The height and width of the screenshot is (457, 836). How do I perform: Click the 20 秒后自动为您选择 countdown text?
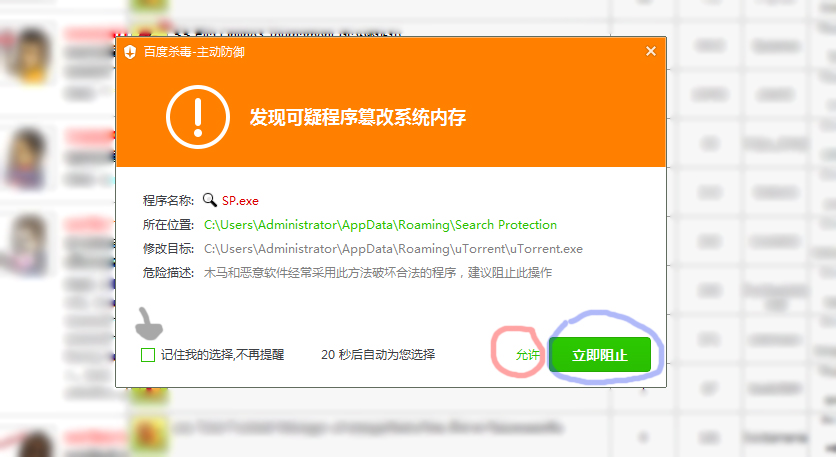coord(378,355)
